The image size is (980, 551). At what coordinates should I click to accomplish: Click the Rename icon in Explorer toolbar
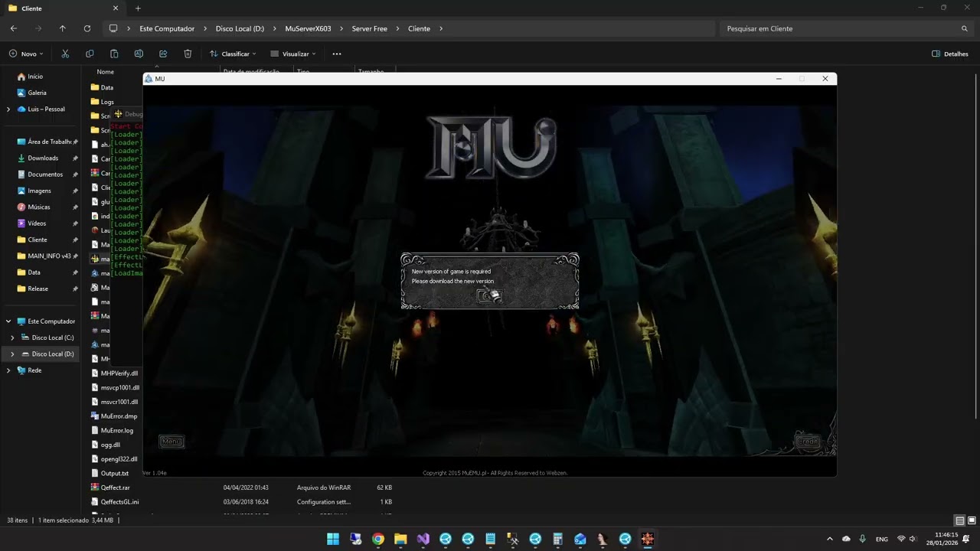coord(139,54)
